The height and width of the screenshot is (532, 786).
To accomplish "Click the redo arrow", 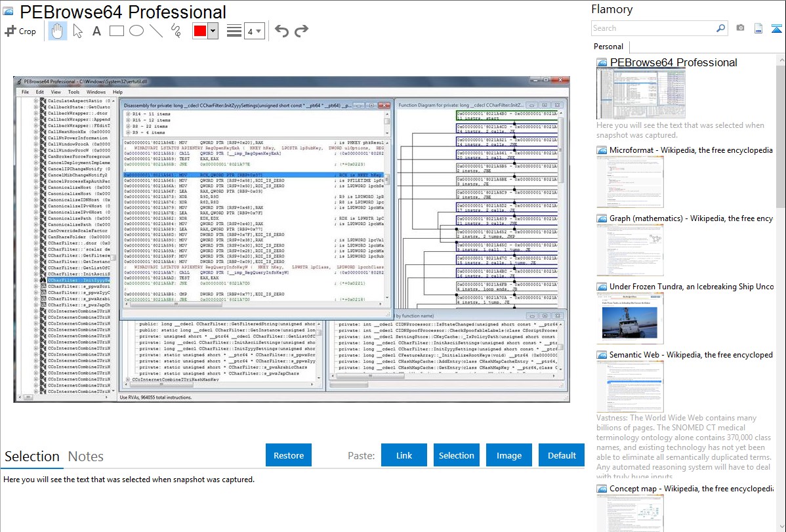I will [302, 31].
